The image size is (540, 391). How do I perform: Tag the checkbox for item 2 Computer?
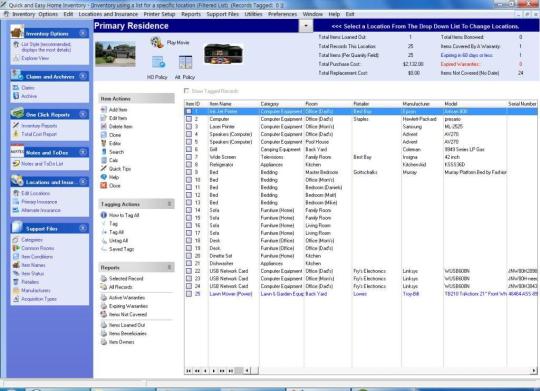coord(189,119)
